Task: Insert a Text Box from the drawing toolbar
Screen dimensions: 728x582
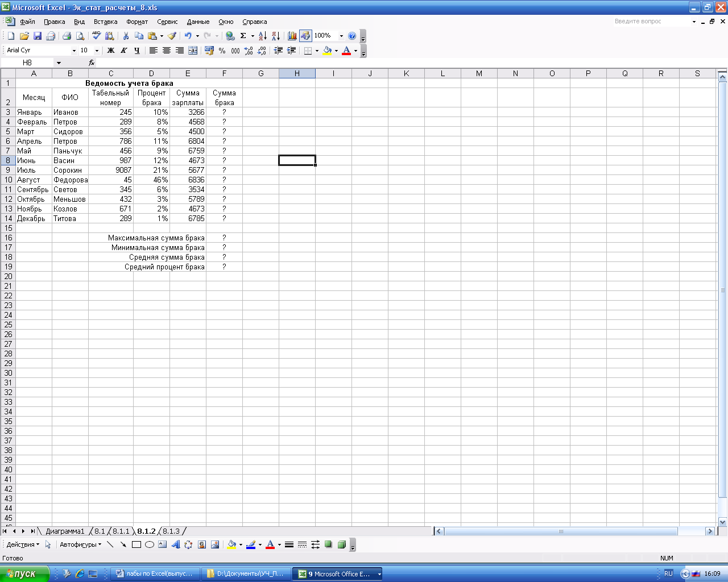Action: [x=162, y=544]
